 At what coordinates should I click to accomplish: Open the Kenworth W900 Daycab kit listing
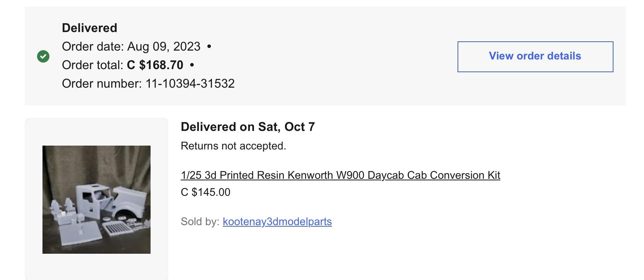(x=340, y=175)
